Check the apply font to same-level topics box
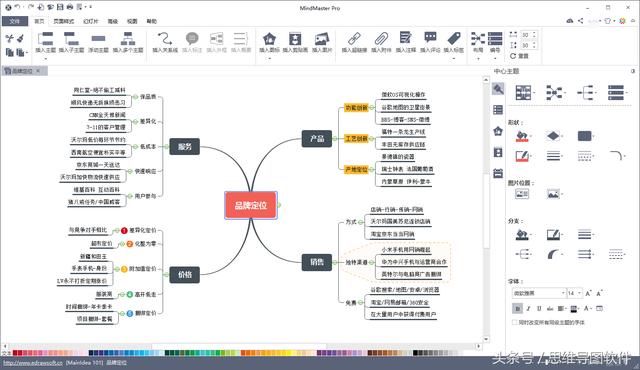 (x=515, y=322)
